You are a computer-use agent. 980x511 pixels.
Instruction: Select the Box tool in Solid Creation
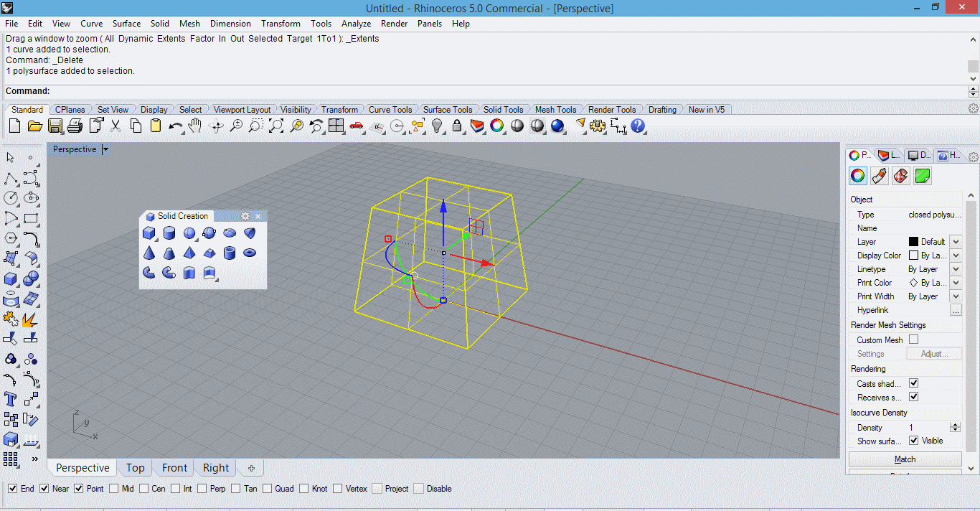(149, 233)
